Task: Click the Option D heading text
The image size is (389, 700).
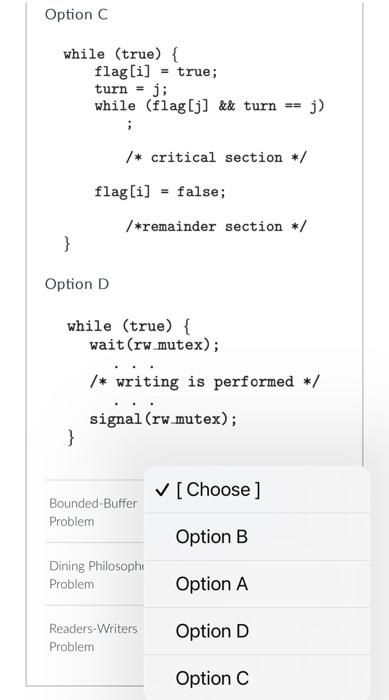Action: pyautogui.click(x=77, y=284)
